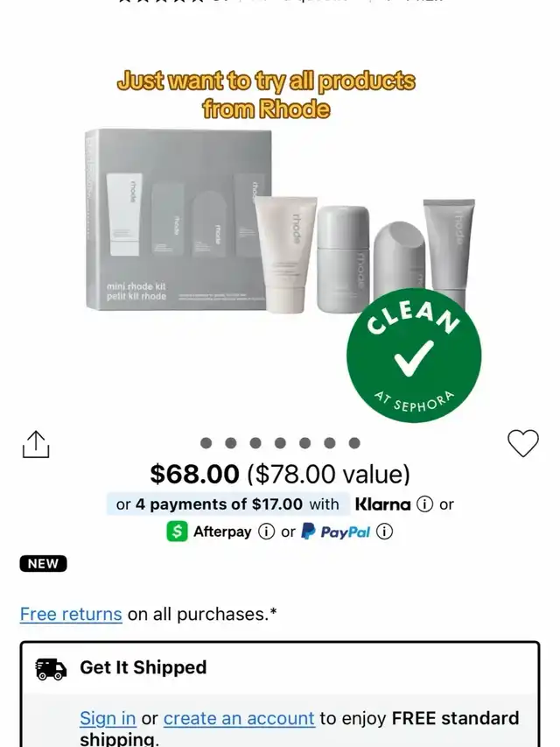Tap the NEW badge label
The height and width of the screenshot is (747, 560).
[x=44, y=564]
